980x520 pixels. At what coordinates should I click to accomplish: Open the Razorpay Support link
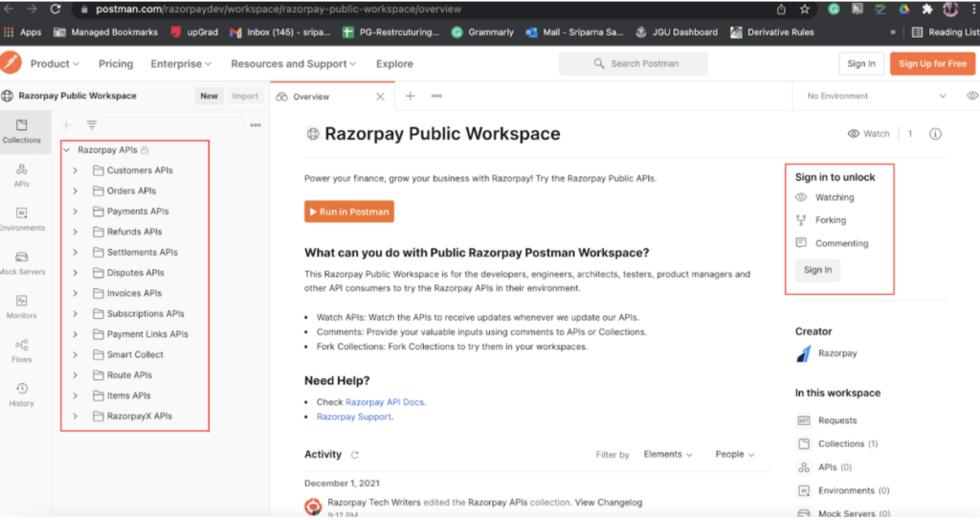click(353, 417)
